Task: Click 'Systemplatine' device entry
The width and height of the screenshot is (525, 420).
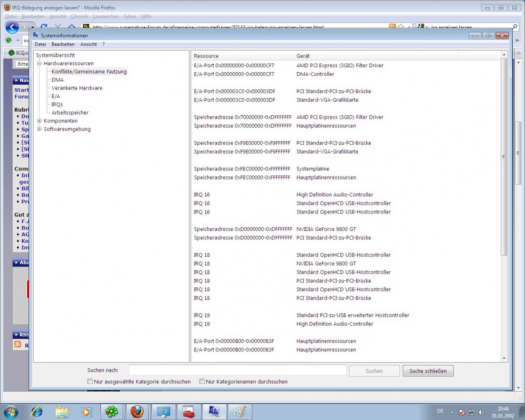Action: tap(313, 169)
